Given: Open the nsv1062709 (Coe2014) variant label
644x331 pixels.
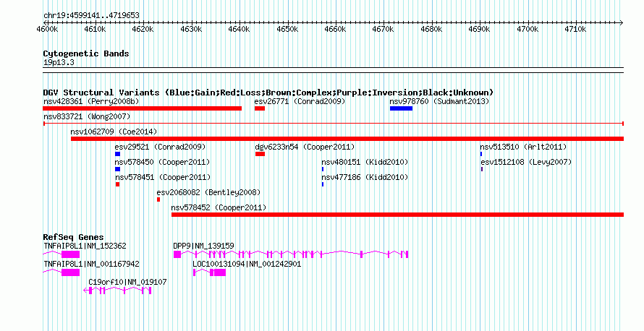Looking at the screenshot, I should tap(114, 132).
